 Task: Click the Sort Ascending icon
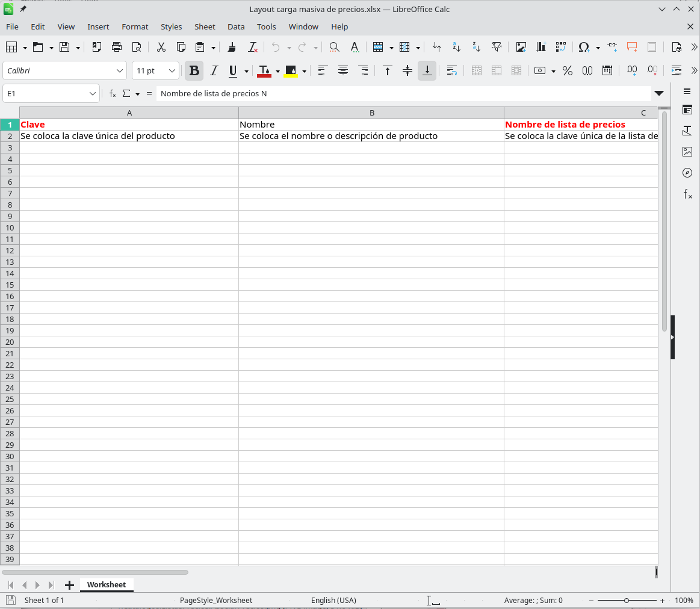pos(457,47)
